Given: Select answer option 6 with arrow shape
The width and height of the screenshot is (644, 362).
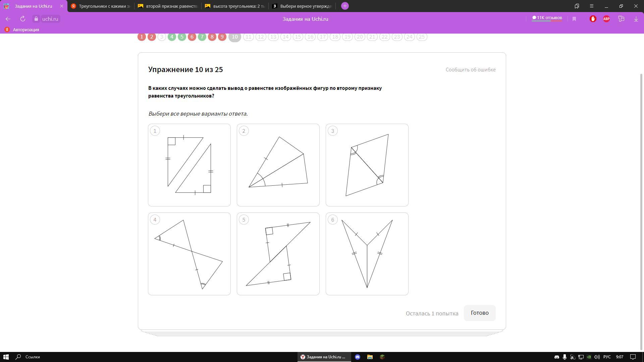Looking at the screenshot, I should coord(367,254).
